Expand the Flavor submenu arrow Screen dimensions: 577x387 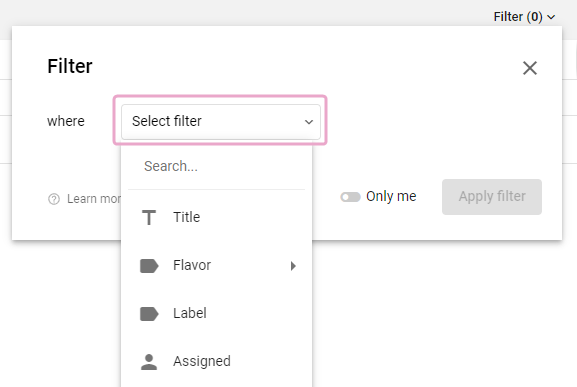293,266
